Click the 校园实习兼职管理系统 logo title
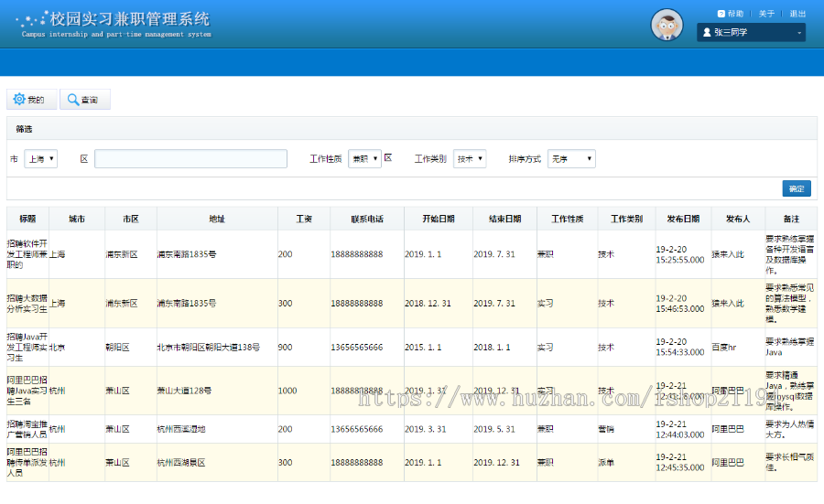Viewport: 824px width, 504px height. point(130,19)
